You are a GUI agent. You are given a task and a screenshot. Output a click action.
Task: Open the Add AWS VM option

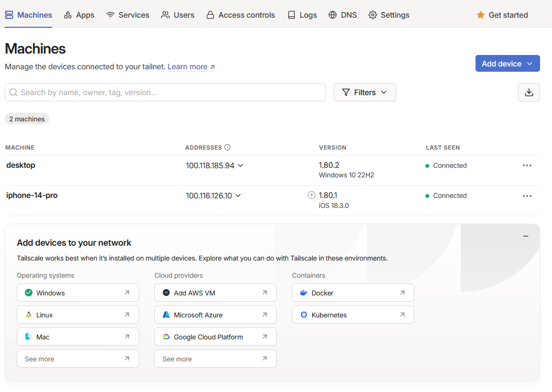[216, 293]
